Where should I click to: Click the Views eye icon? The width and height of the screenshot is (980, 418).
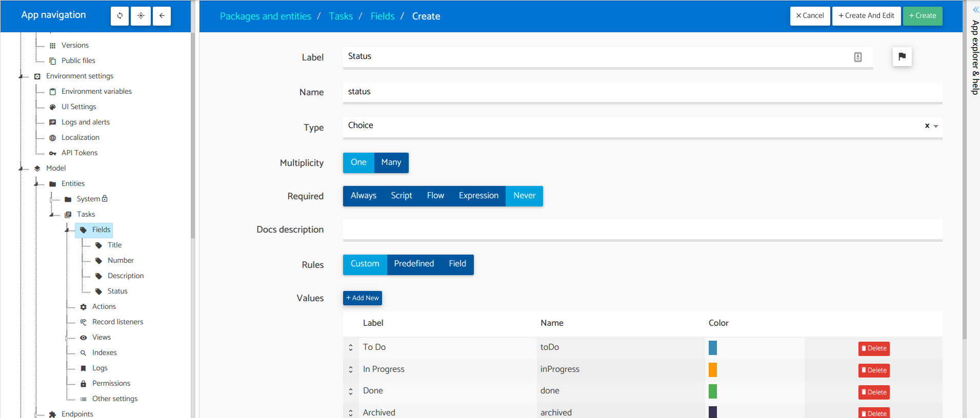point(83,338)
